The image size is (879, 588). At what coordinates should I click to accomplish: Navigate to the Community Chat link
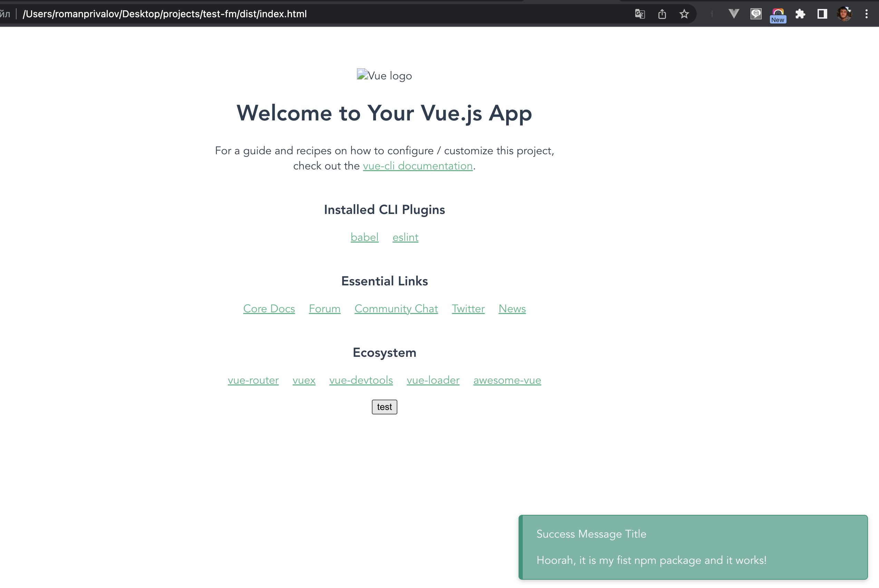[x=396, y=308]
